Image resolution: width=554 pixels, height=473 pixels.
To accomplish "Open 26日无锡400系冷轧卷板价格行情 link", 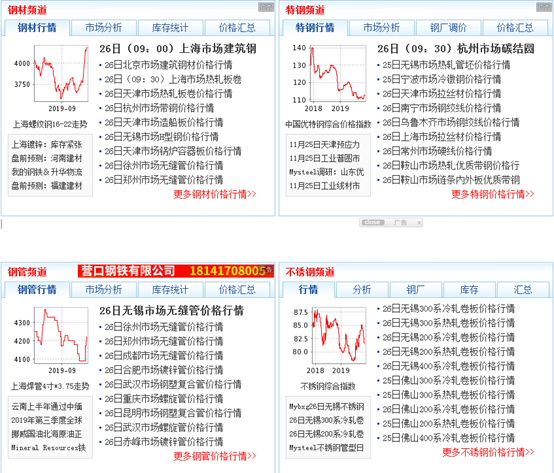I will [449, 366].
